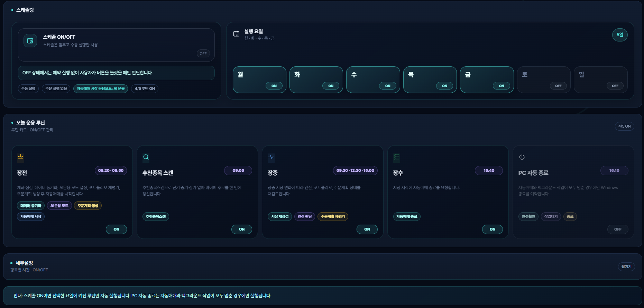644x308 pixels.
Task: Disable Tuesday (화) execution day
Action: coord(331,86)
